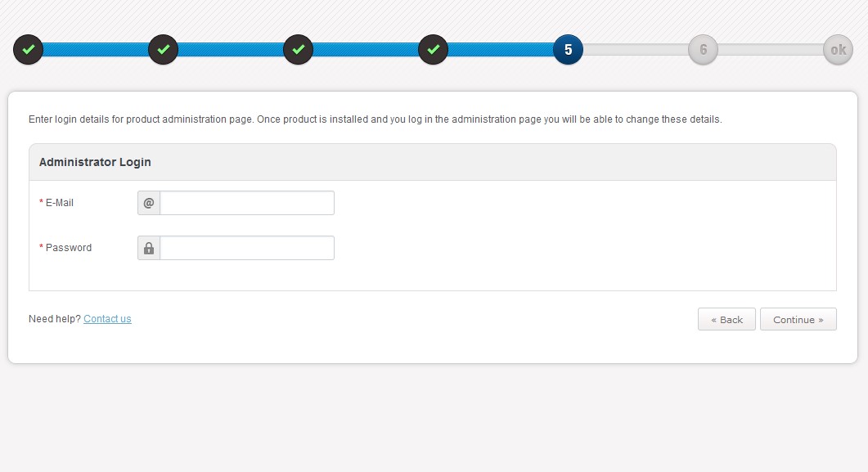Click the @ icon beside E-Mail field
The width and height of the screenshot is (868, 472).
coord(149,203)
